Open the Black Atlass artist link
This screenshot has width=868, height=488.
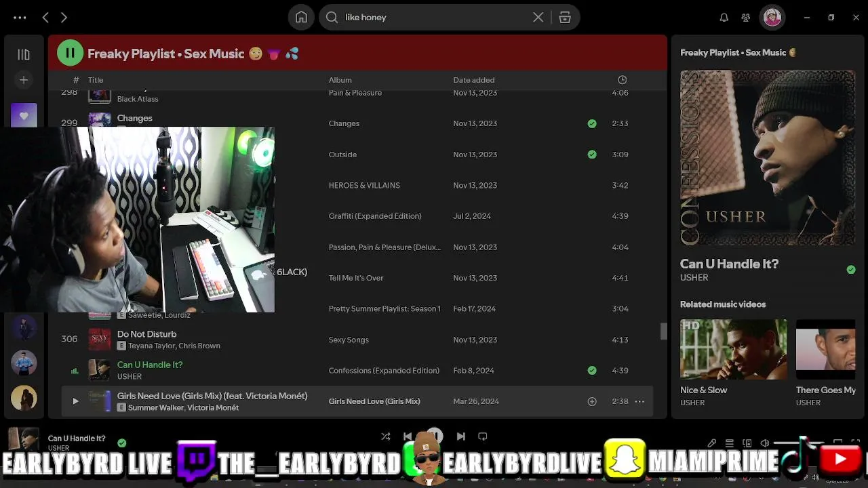138,99
